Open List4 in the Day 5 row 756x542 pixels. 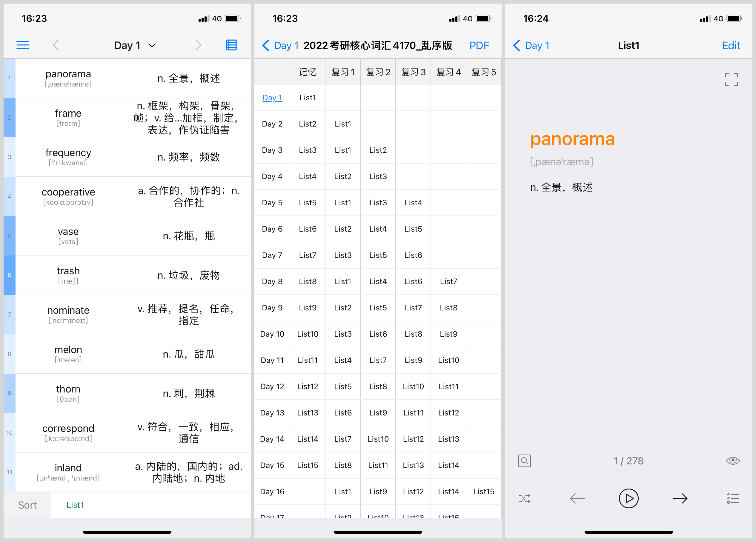413,203
